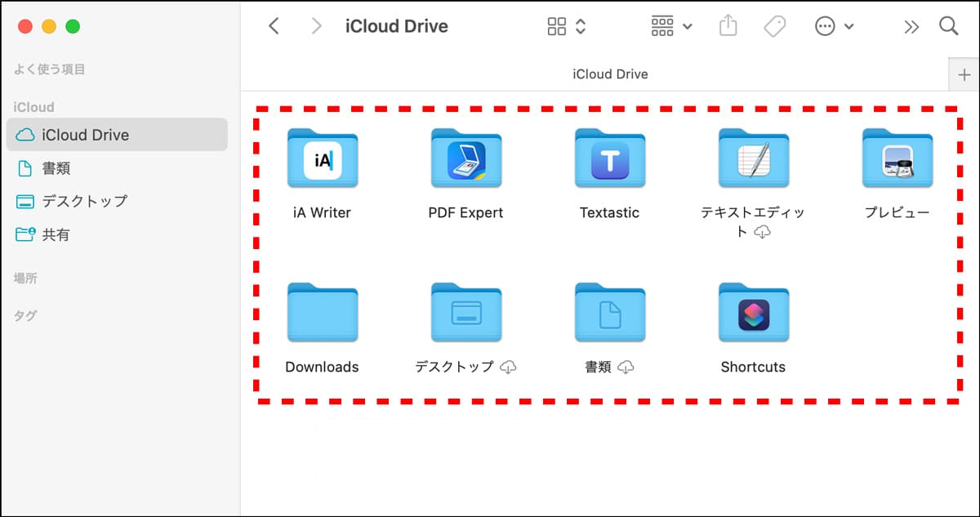Click the Shortcuts label text

753,367
